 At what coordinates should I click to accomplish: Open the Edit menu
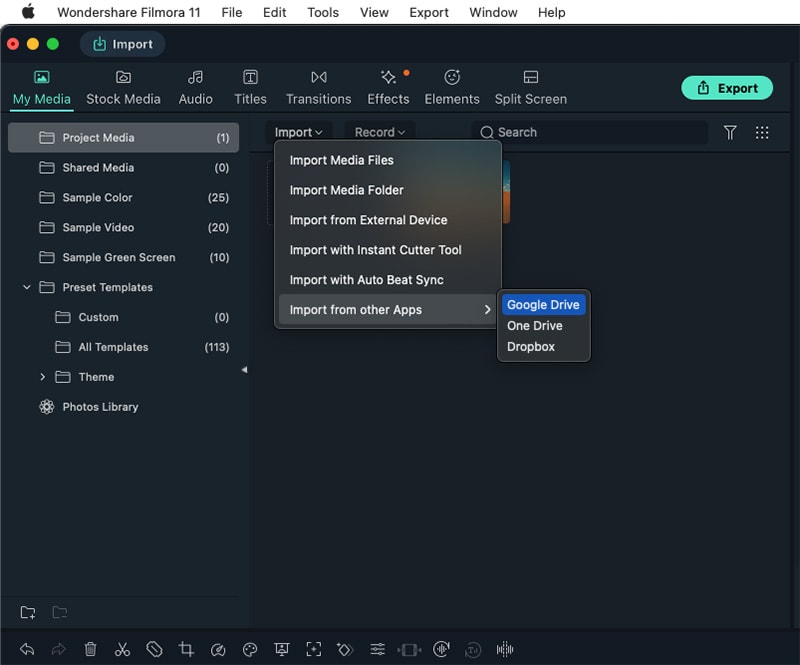[x=274, y=12]
